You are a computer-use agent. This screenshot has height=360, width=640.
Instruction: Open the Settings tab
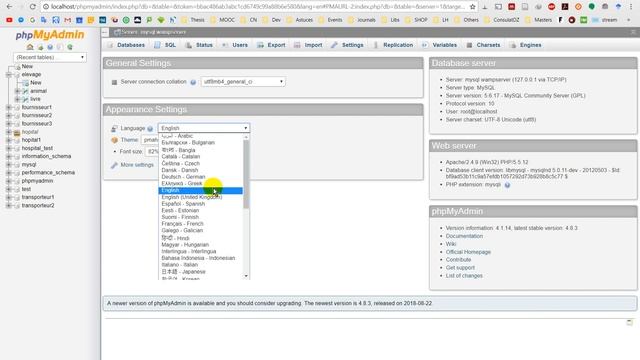tap(347, 45)
